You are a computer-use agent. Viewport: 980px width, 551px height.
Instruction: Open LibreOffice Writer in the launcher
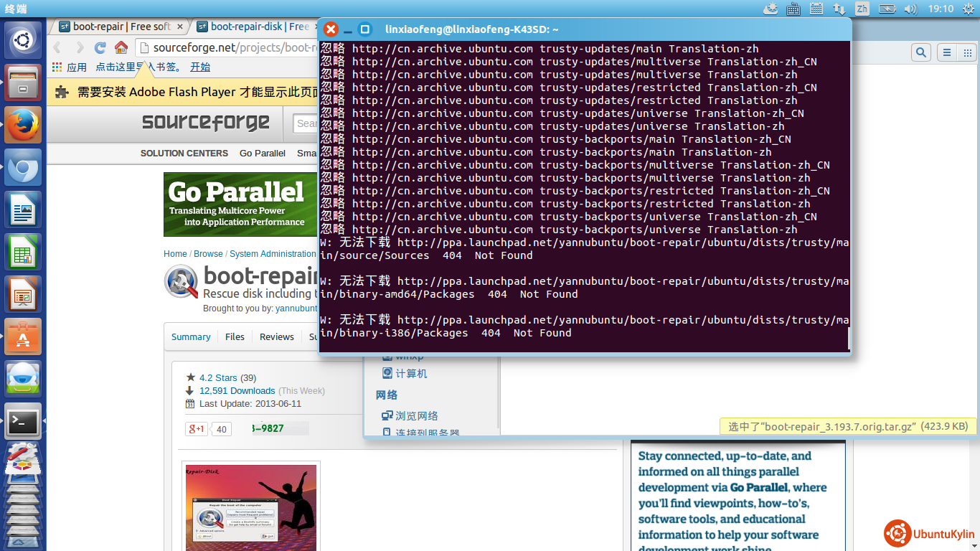tap(23, 210)
